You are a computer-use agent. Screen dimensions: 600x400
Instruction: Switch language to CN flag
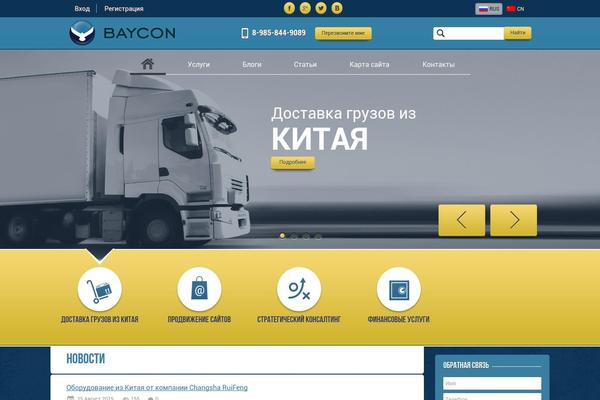[x=515, y=9]
